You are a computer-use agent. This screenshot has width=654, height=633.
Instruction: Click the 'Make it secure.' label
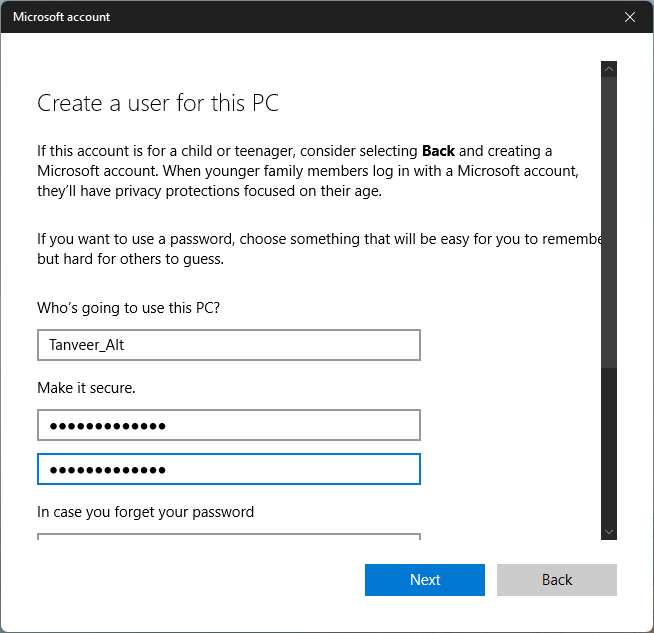pyautogui.click(x=86, y=388)
